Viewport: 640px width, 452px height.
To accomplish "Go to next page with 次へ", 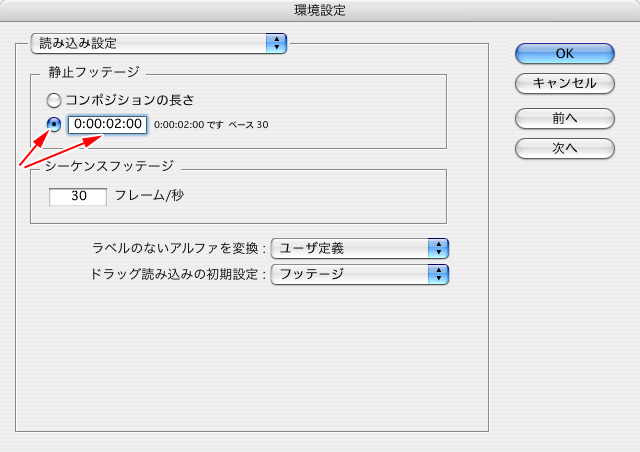I will (564, 148).
